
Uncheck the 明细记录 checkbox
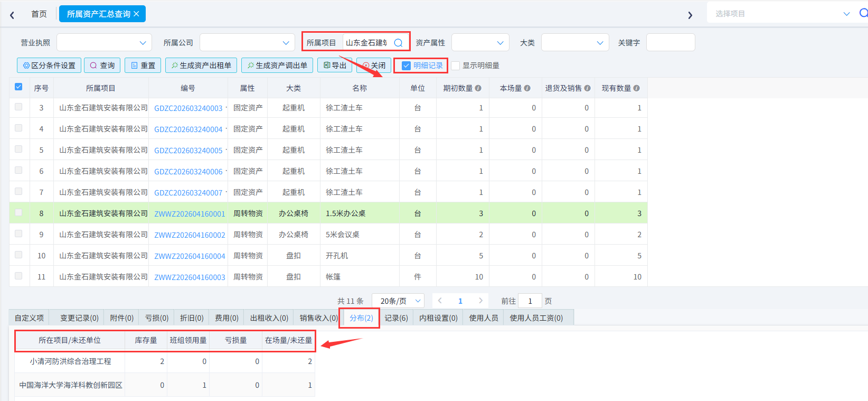click(406, 66)
